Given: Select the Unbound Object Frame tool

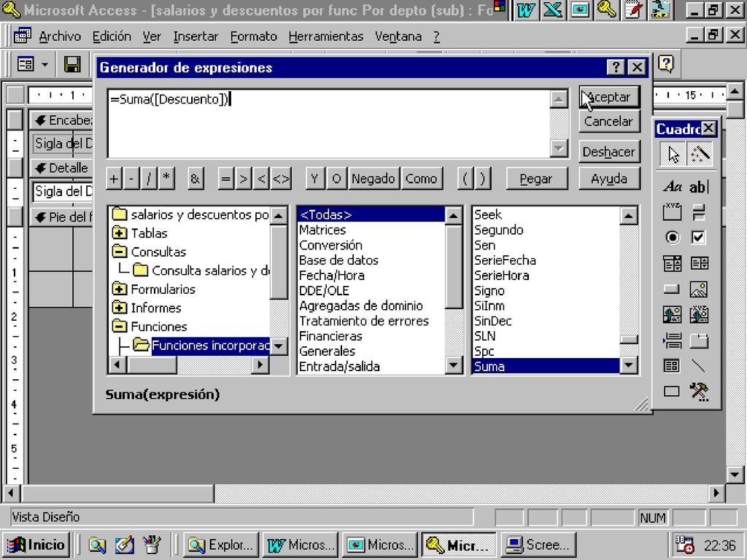Looking at the screenshot, I should point(672,314).
